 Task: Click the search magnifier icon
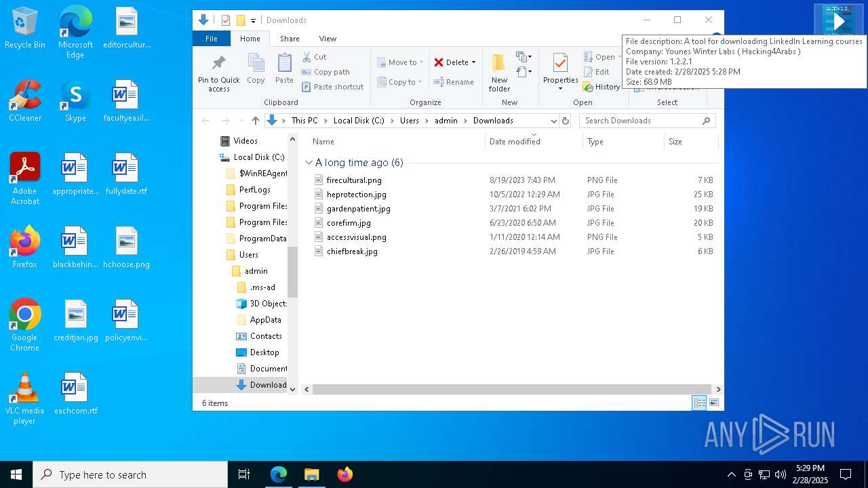coord(706,121)
